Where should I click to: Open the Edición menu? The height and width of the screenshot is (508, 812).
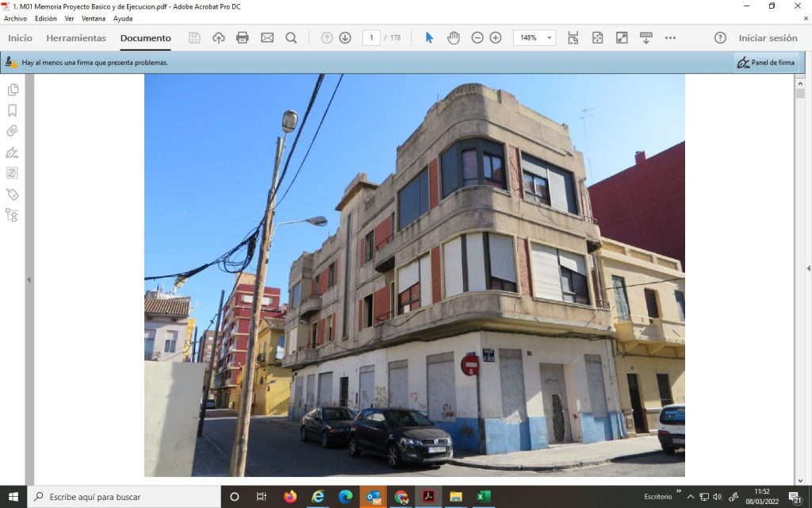pos(45,18)
